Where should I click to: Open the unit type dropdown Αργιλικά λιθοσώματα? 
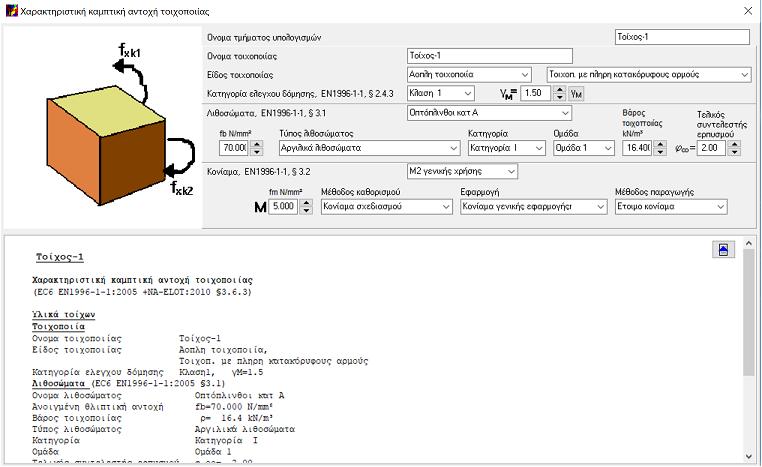click(x=370, y=148)
